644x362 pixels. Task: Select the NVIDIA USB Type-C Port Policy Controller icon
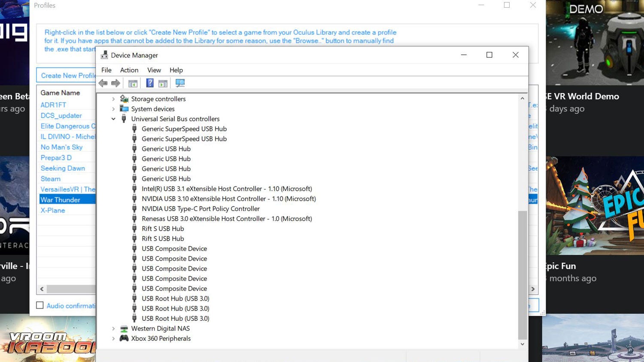pyautogui.click(x=134, y=208)
